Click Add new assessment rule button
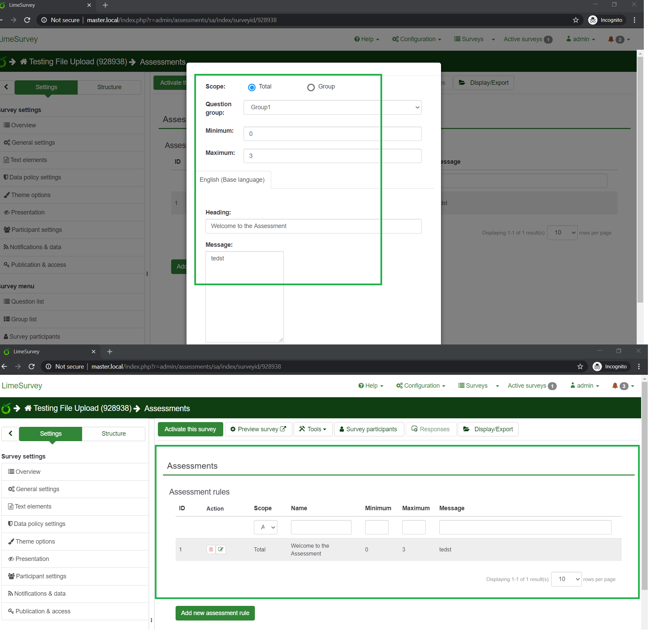The width and height of the screenshot is (652, 644). (215, 613)
